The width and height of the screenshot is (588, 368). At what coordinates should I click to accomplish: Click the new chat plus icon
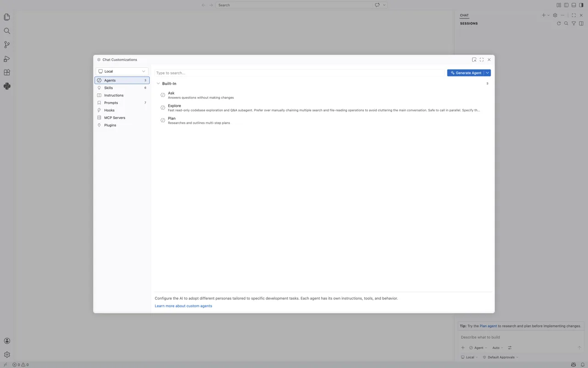(543, 15)
